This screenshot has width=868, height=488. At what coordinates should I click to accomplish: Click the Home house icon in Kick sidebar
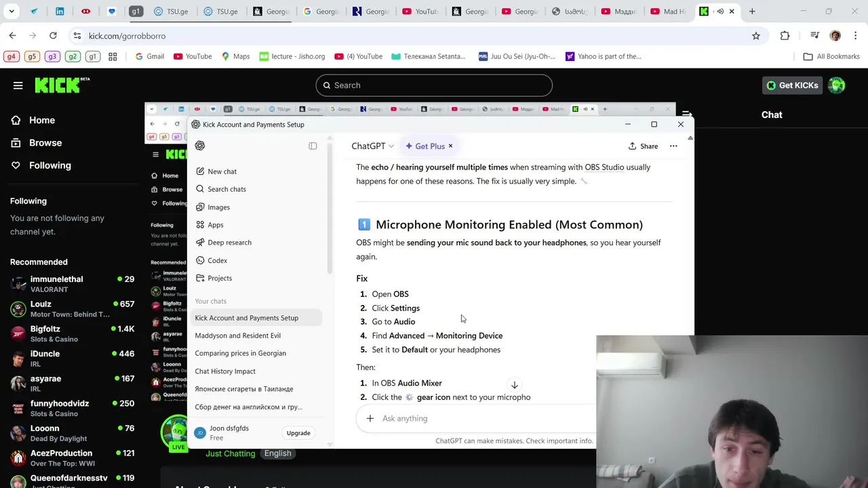pyautogui.click(x=16, y=120)
